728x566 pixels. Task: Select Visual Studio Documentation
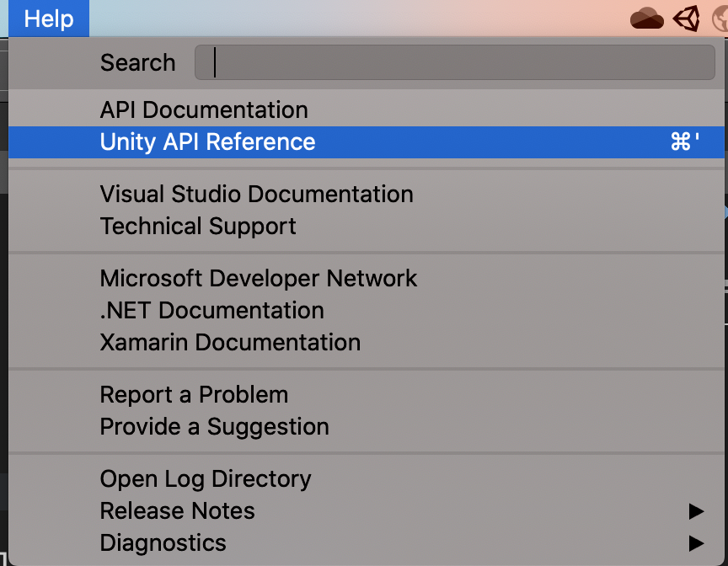(257, 195)
